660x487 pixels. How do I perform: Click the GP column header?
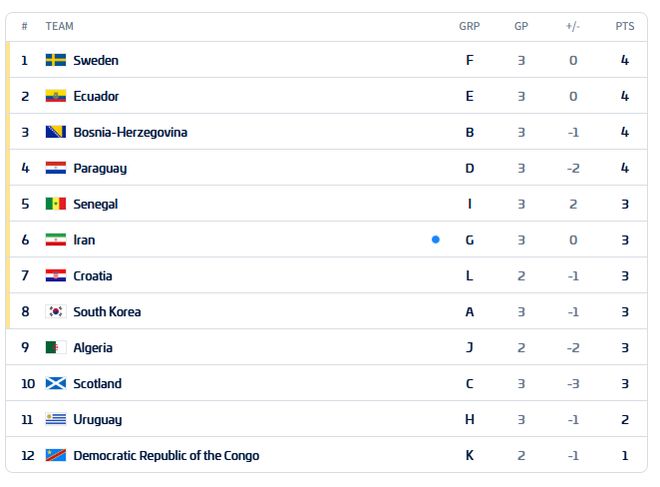pos(521,26)
